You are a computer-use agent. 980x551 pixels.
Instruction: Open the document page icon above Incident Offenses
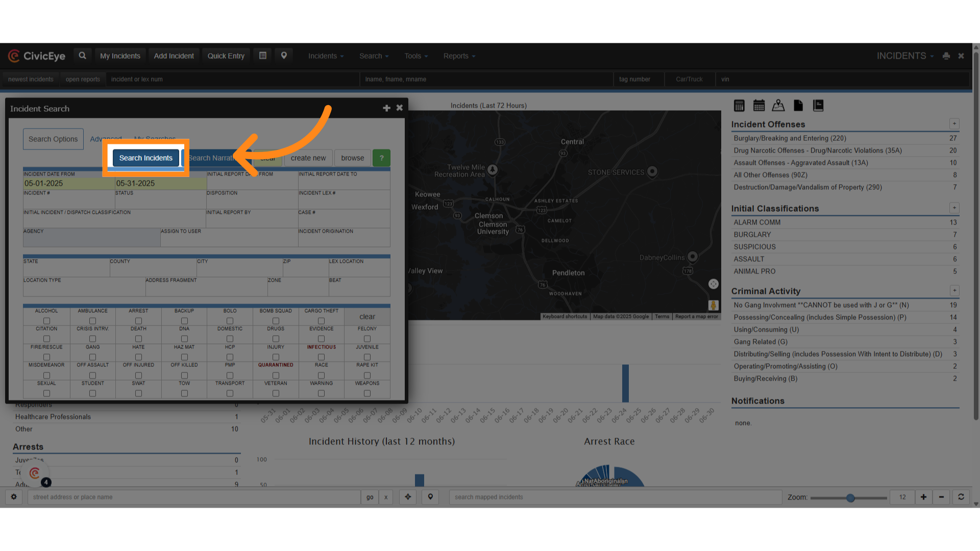pyautogui.click(x=798, y=106)
